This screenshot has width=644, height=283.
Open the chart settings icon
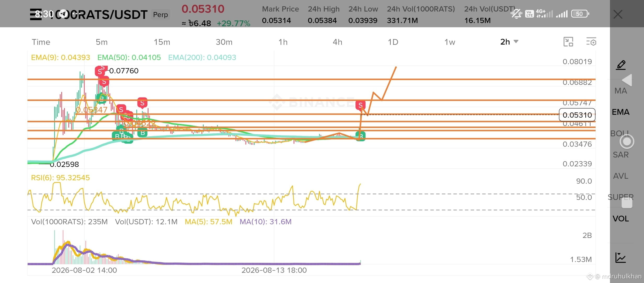tap(591, 42)
